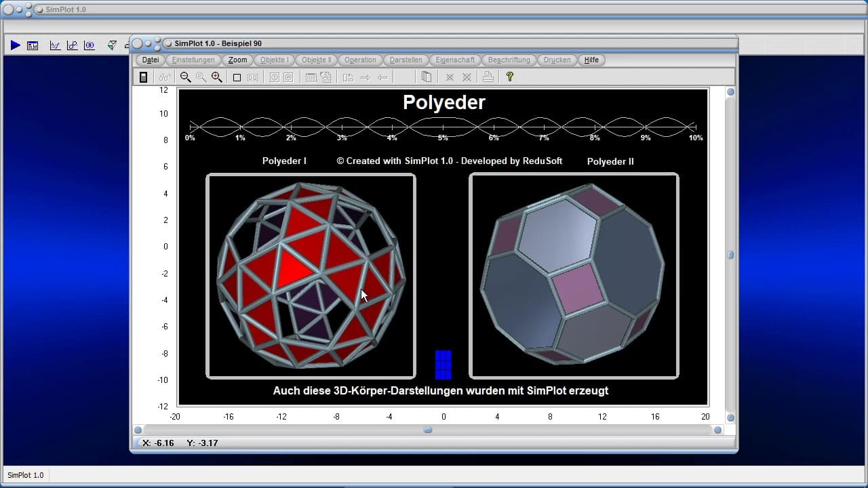Click the blue grid rectangle between polyhedra

click(x=443, y=365)
